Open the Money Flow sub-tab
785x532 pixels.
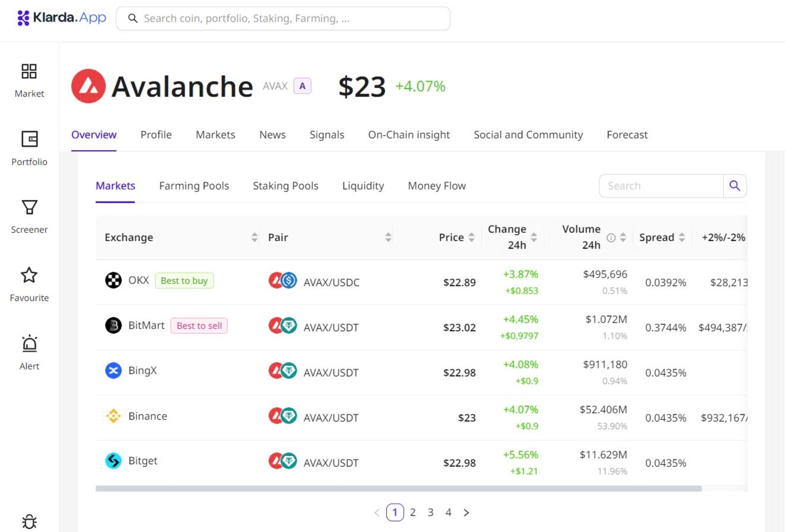[x=437, y=186]
